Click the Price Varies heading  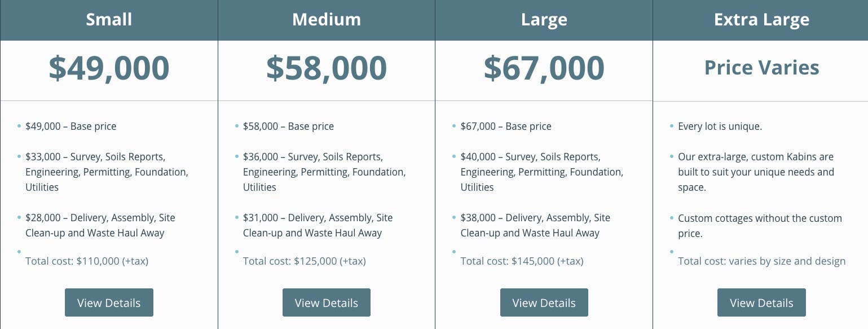761,68
